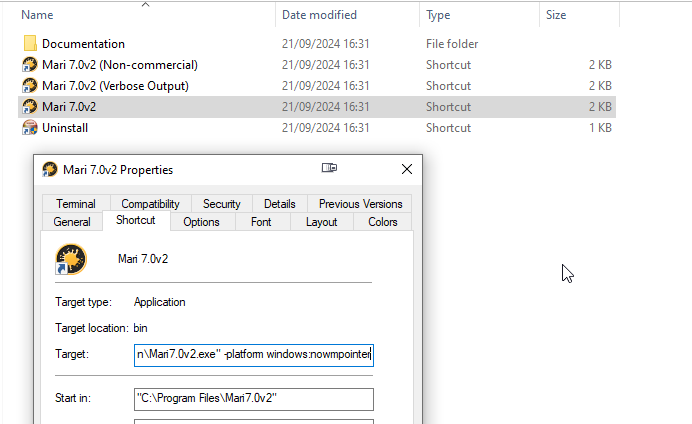692x424 pixels.
Task: Click the Mari icon in Properties title bar
Action: tap(50, 169)
